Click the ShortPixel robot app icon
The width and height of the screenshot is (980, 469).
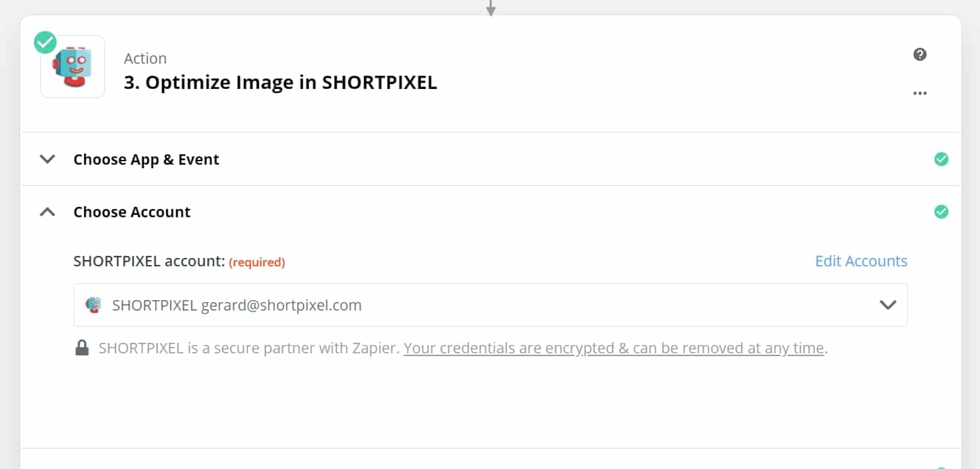click(x=73, y=67)
